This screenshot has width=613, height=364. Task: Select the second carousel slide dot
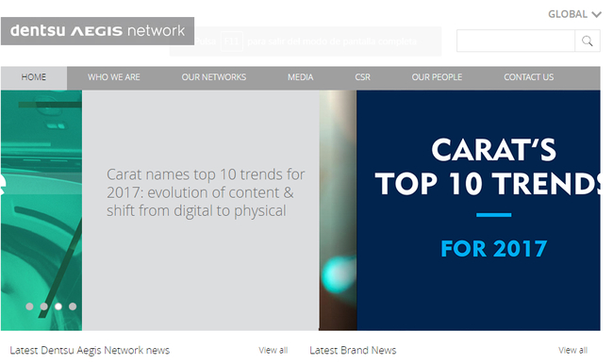coord(43,306)
